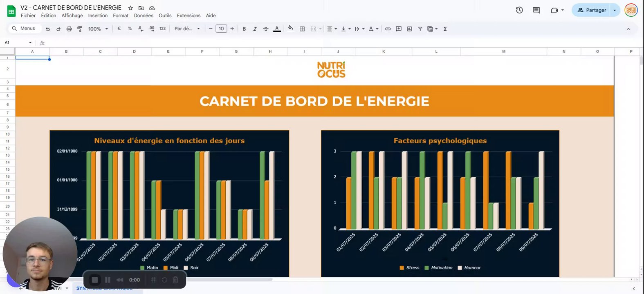Open the Aide menu

point(211,16)
